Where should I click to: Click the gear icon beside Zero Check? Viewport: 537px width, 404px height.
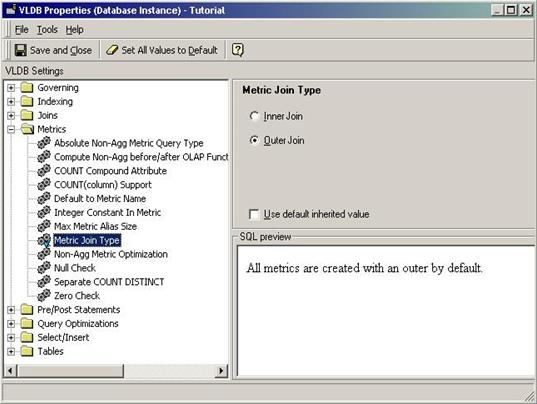point(44,295)
